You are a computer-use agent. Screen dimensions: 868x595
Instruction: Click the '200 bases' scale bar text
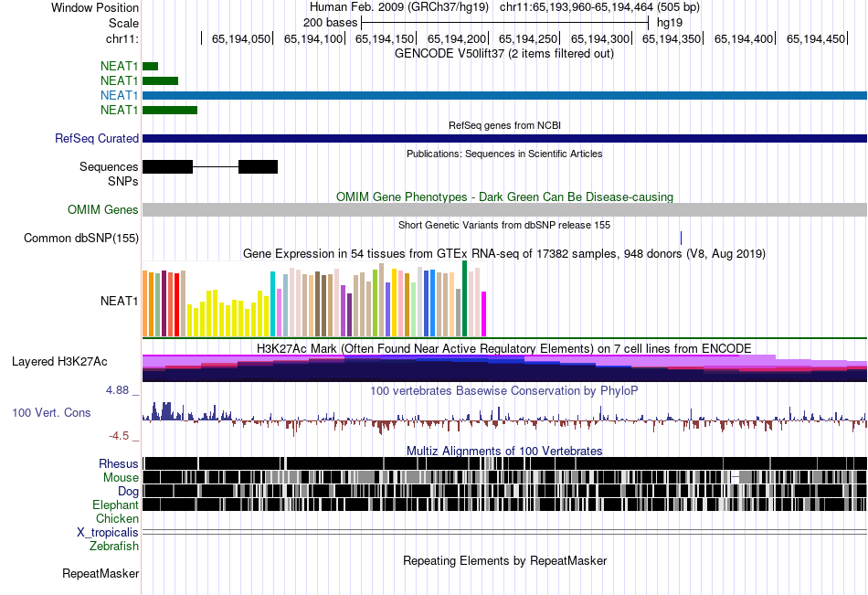click(331, 23)
